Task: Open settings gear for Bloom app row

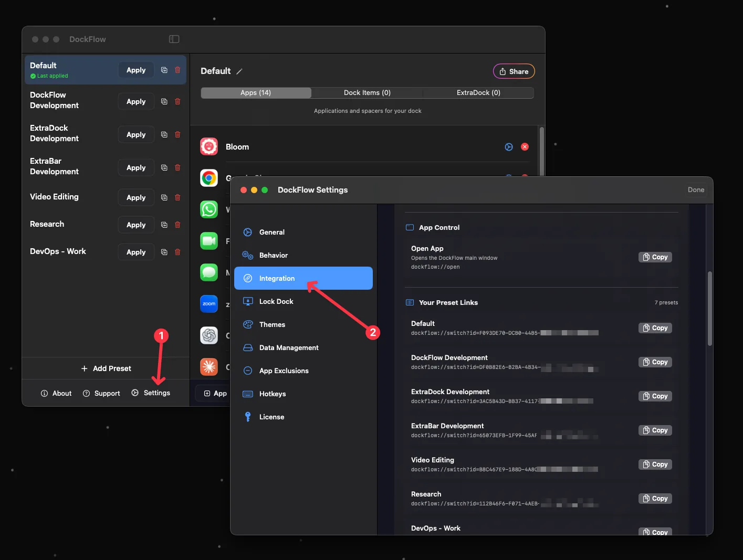Action: coord(509,147)
